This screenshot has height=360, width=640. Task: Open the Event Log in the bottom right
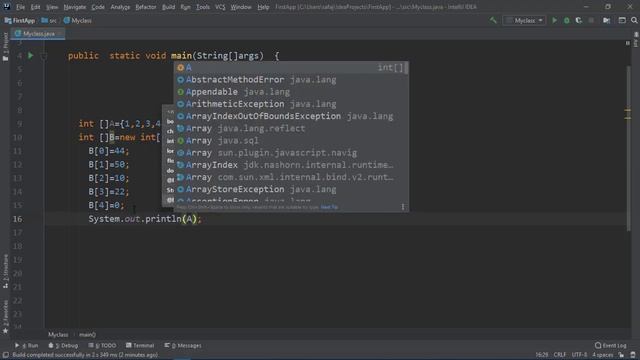(x=611, y=345)
